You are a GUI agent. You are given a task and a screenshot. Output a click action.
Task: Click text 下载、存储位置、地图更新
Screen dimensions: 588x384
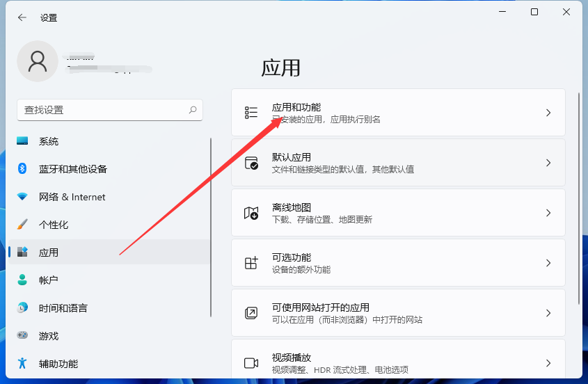(321, 219)
